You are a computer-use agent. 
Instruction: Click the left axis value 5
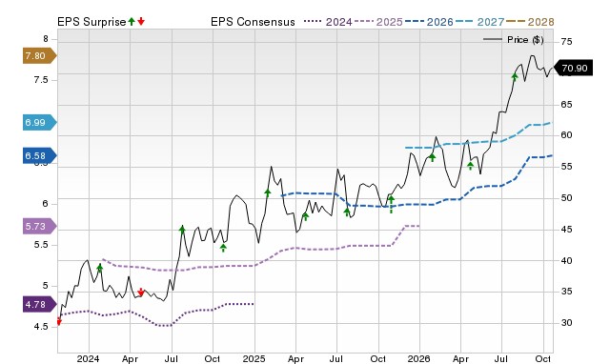click(x=46, y=286)
